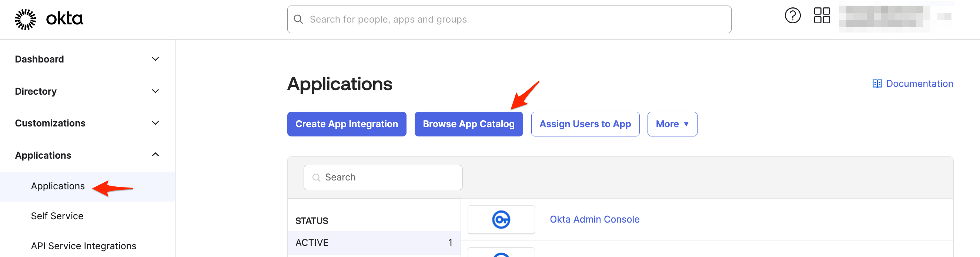
Task: Focus the applications Search field
Action: coord(383,177)
